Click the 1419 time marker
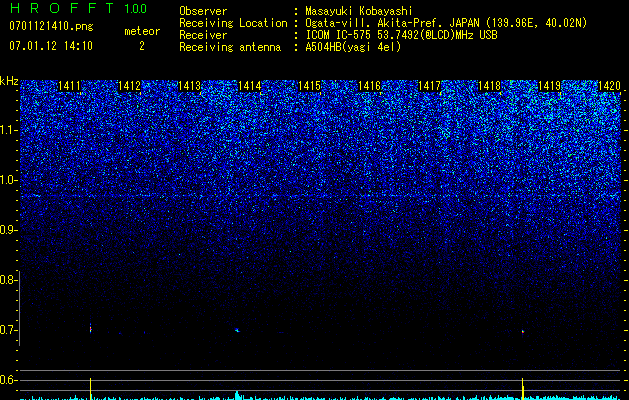629x400 pixels. click(550, 86)
